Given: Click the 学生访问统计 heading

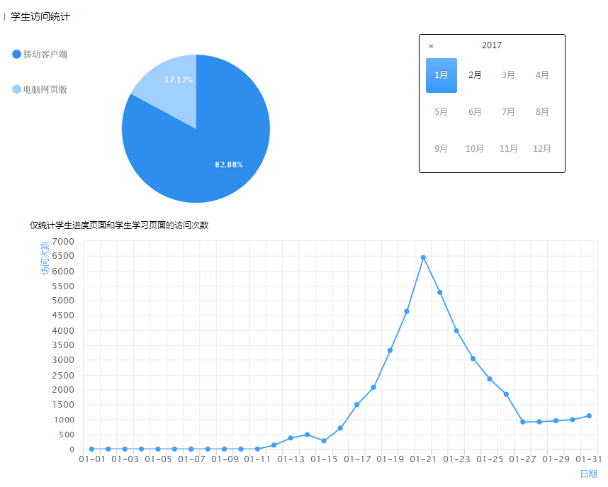Looking at the screenshot, I should (40, 17).
